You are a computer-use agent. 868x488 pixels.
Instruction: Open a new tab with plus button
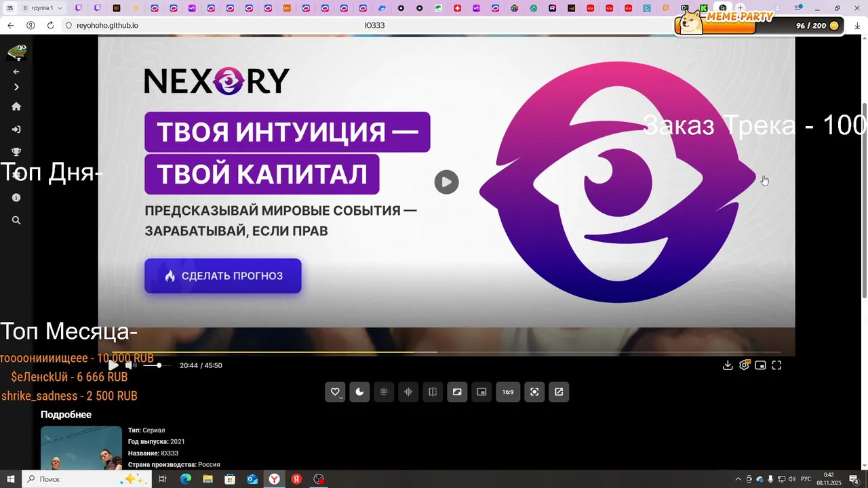pos(741,8)
